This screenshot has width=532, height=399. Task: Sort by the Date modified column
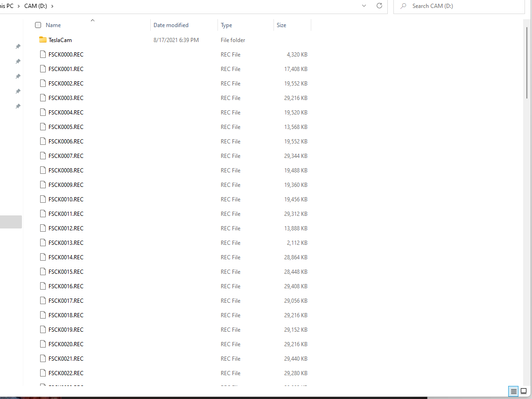171,25
